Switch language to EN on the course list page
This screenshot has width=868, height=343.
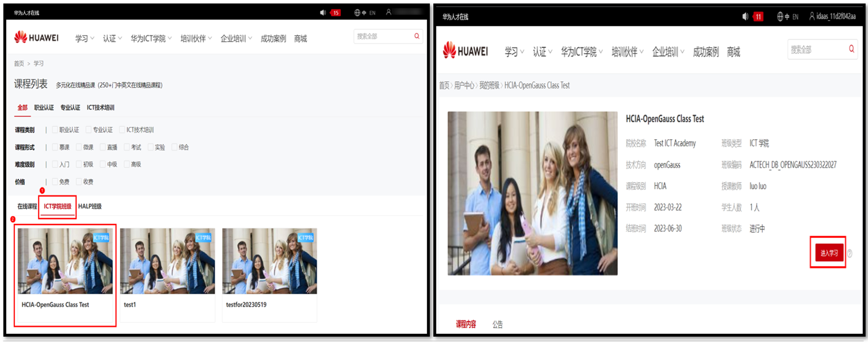[372, 13]
